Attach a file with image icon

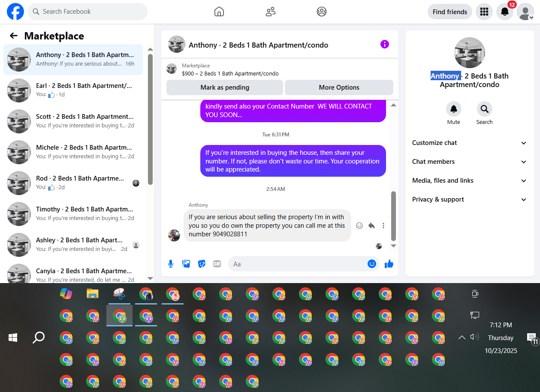point(186,264)
